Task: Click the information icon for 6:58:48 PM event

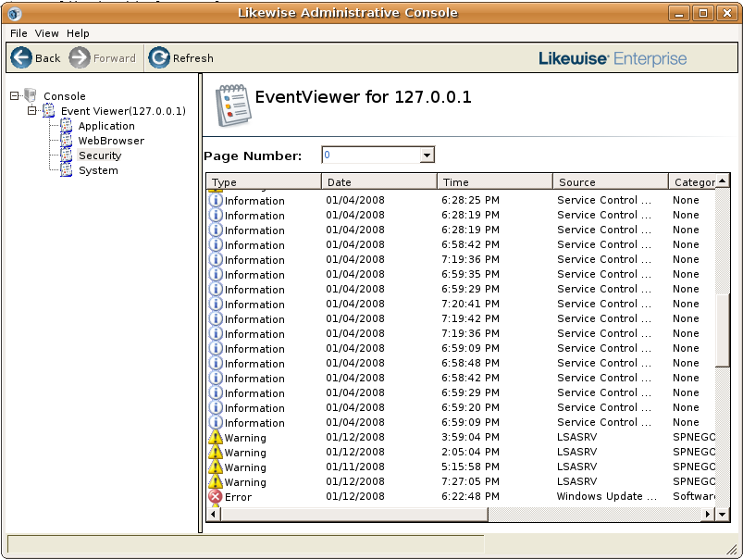Action: (216, 363)
